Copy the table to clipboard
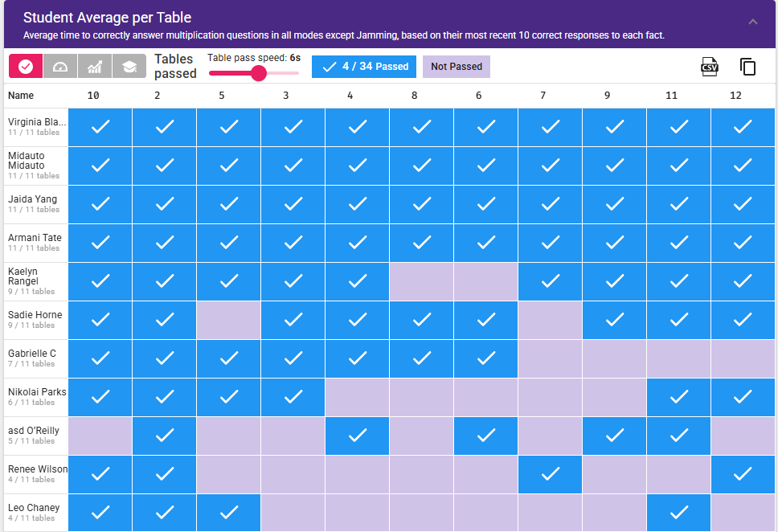This screenshot has height=532, width=778. 747,67
